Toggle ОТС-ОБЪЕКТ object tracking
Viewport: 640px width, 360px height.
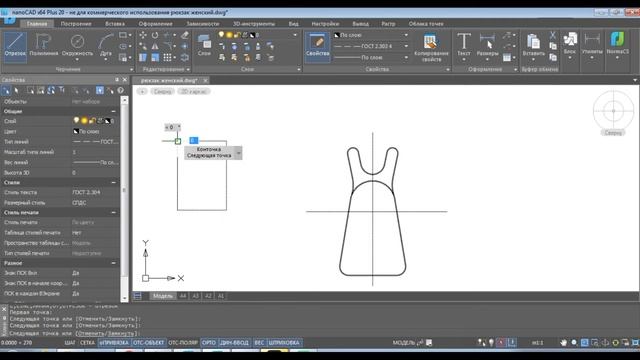point(149,342)
